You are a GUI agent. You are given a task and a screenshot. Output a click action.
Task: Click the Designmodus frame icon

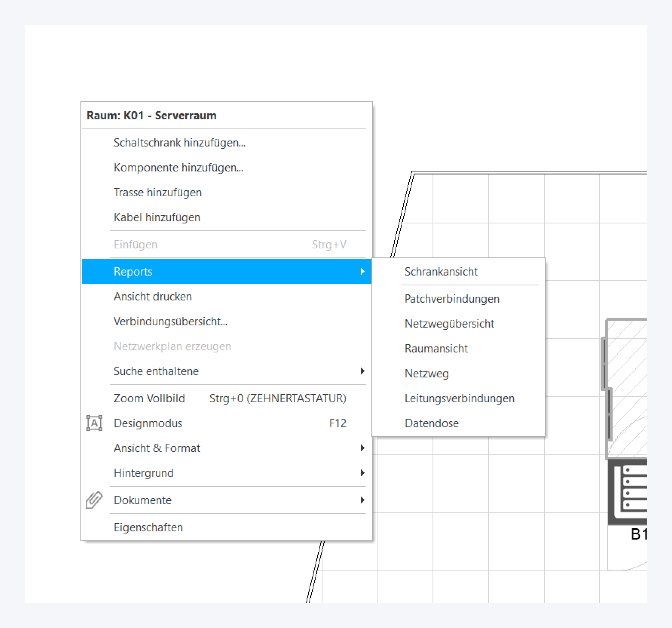pos(94,423)
